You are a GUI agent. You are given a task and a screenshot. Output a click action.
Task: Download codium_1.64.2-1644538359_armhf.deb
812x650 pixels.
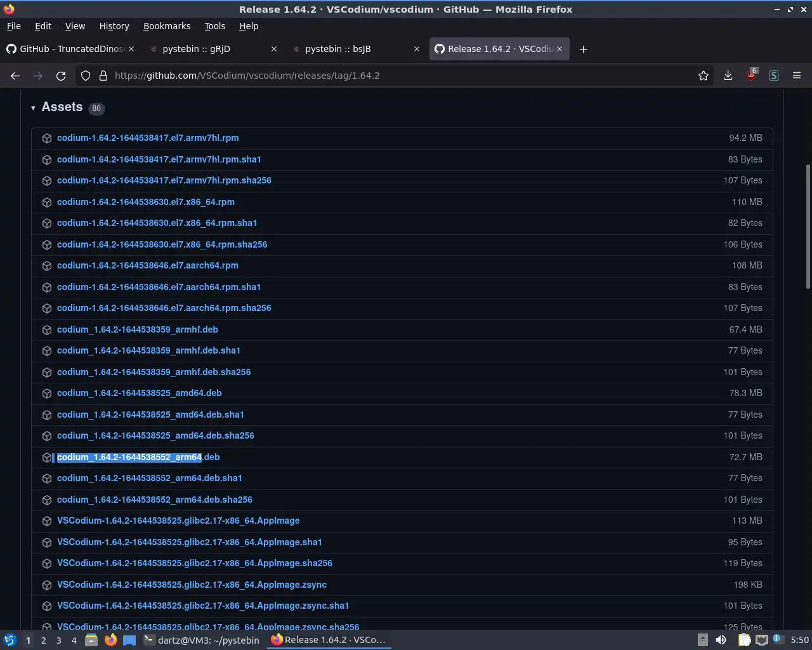pyautogui.click(x=138, y=329)
